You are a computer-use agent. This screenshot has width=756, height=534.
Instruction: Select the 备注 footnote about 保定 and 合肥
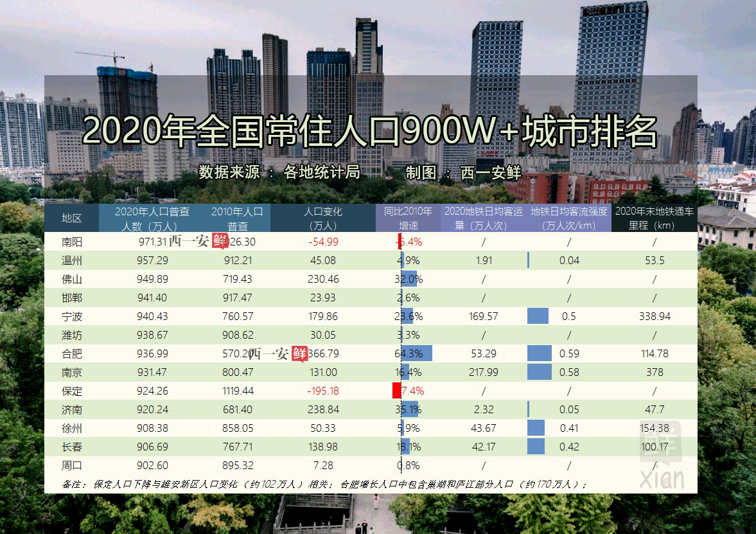click(324, 485)
